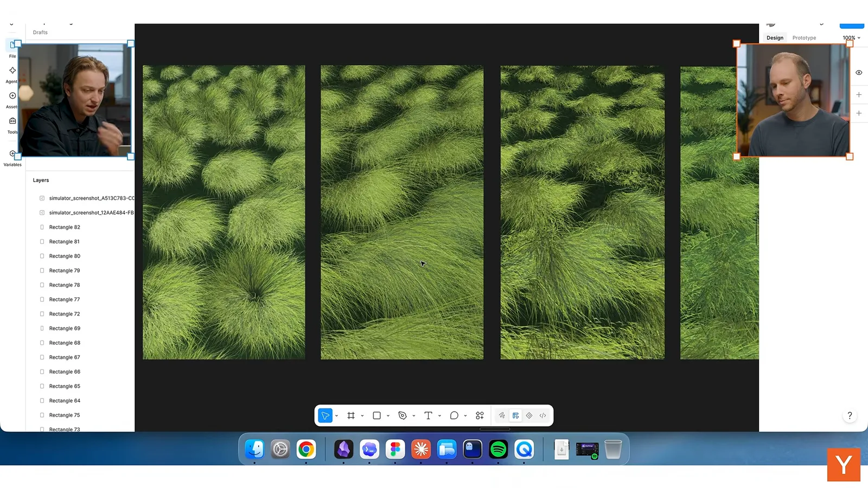Select the Pen tool
Image resolution: width=868 pixels, height=488 pixels.
(403, 416)
